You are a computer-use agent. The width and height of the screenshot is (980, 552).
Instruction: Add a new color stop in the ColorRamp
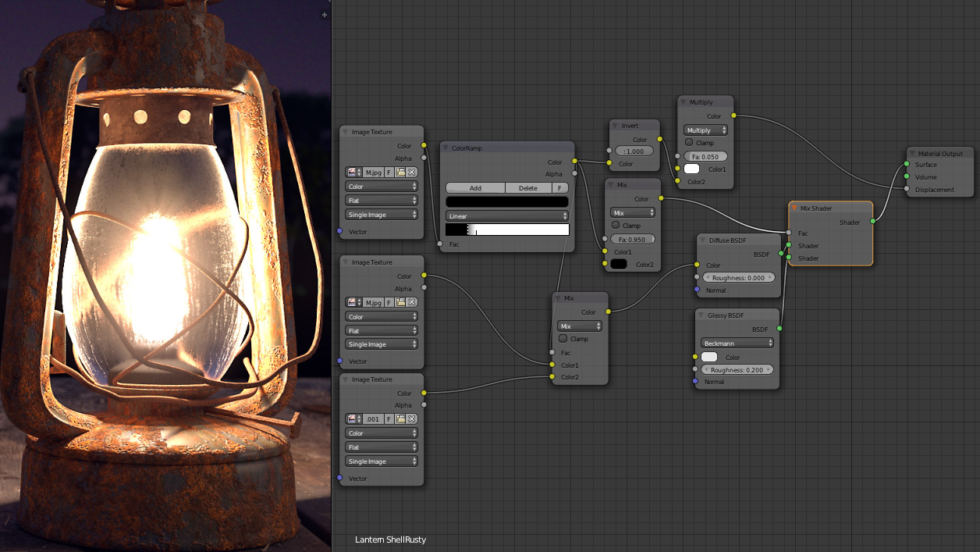click(474, 187)
